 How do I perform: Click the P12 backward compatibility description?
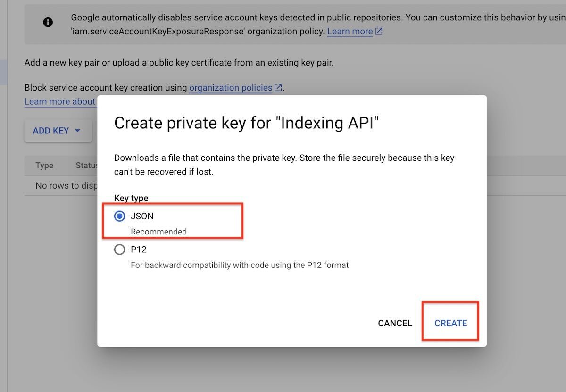click(x=240, y=265)
